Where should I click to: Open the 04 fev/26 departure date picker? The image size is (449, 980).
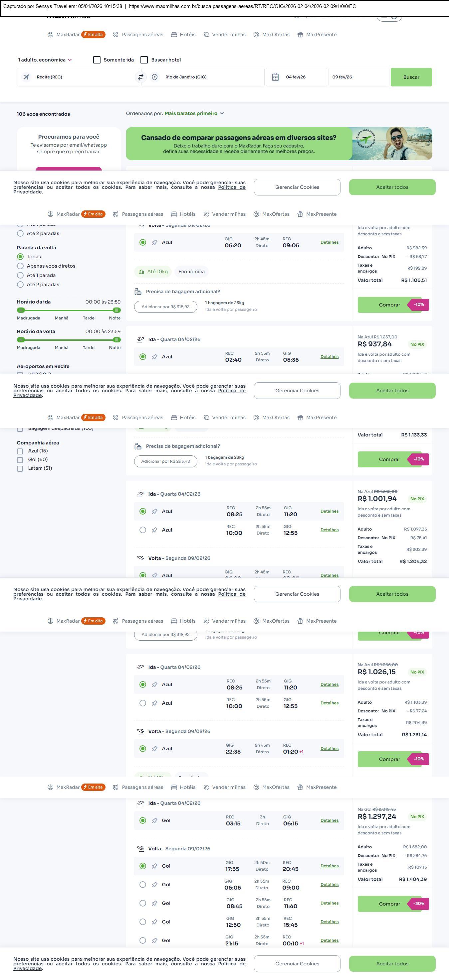296,77
